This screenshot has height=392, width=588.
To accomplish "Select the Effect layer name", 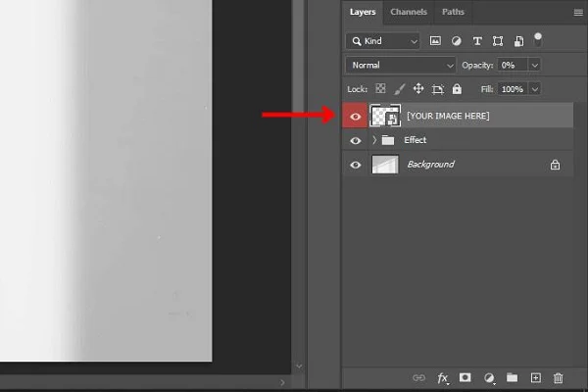I will pyautogui.click(x=416, y=140).
